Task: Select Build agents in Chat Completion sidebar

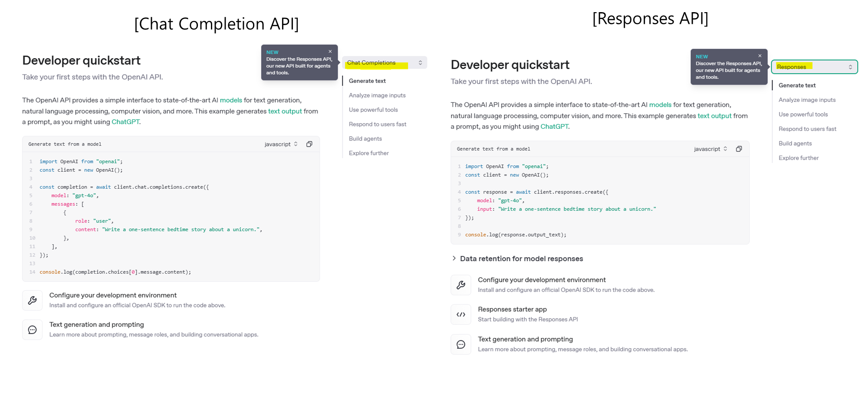Action: coord(365,139)
